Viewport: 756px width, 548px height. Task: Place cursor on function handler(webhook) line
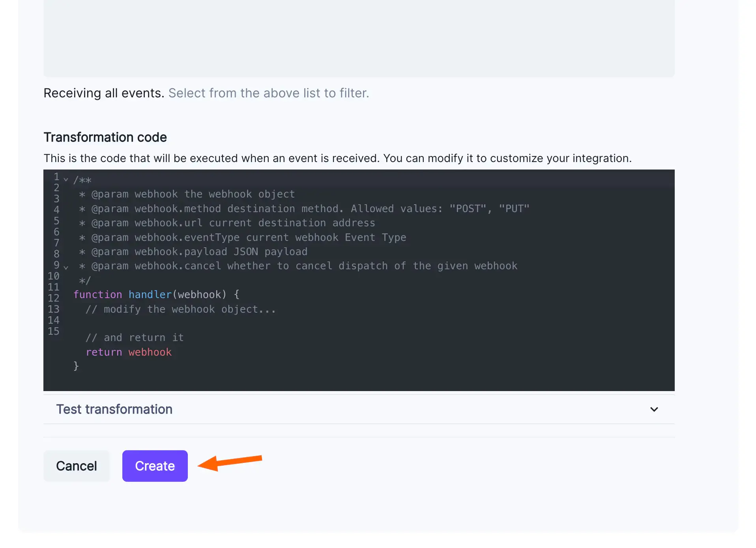[x=156, y=295]
